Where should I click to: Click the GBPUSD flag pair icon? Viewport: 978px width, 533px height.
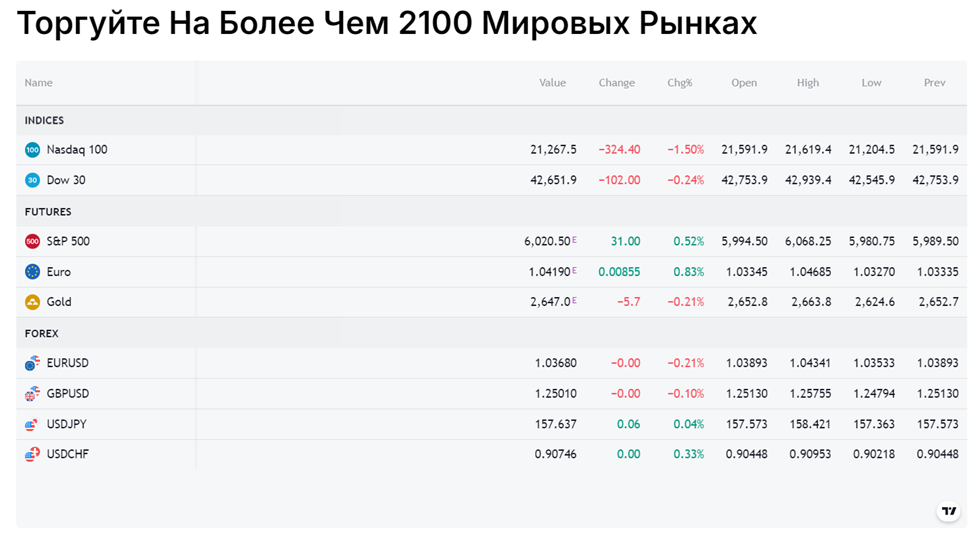(32, 393)
